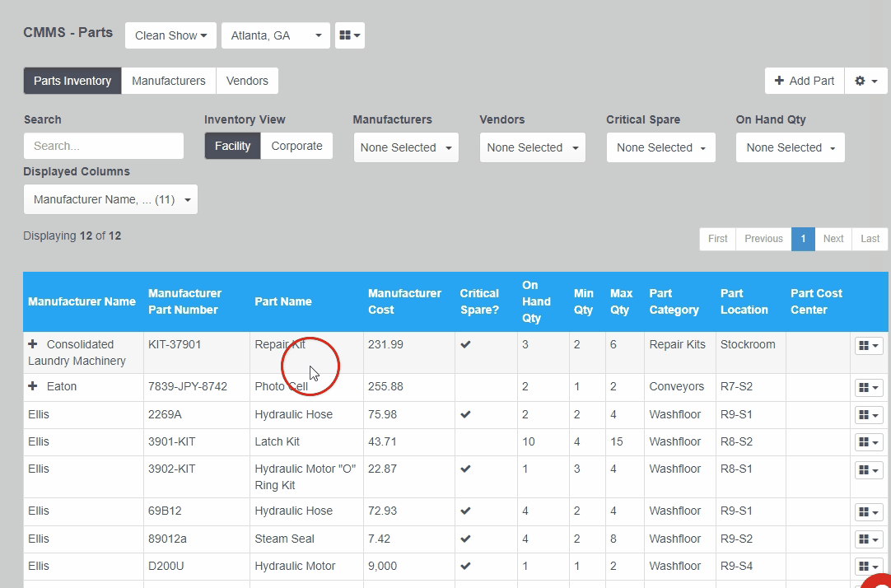Switch to the Manufacturers tab
Viewport: 891px width, 588px height.
click(169, 81)
